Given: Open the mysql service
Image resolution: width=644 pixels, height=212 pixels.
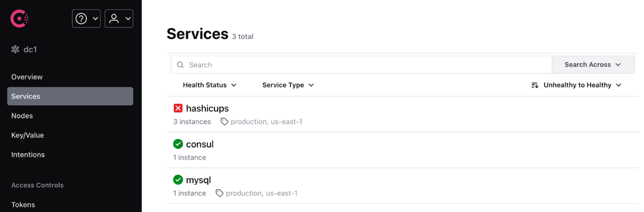Looking at the screenshot, I should point(199,180).
